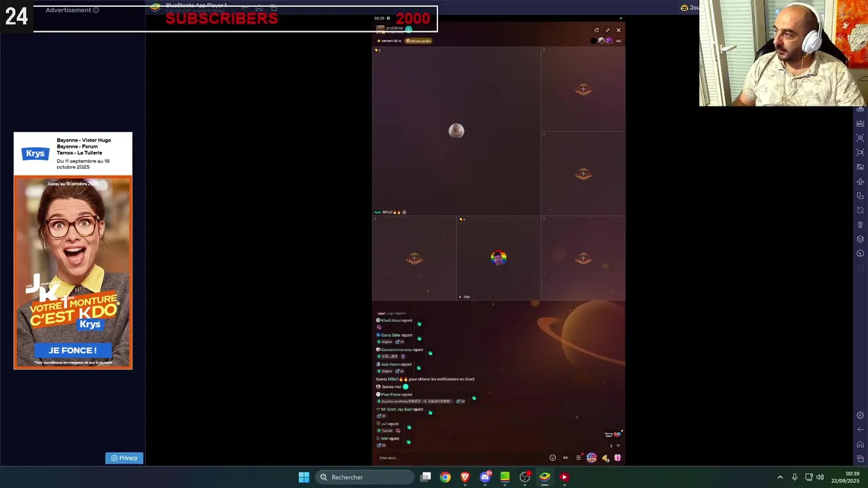Click the shrink-window arrows icon in the live room
This screenshot has width=868, height=488.
coord(607,30)
